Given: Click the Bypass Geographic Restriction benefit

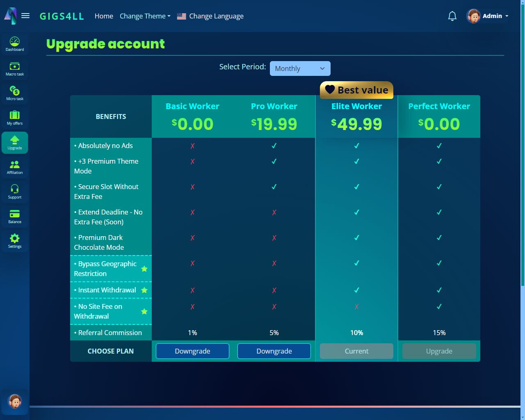Looking at the screenshot, I should [105, 269].
